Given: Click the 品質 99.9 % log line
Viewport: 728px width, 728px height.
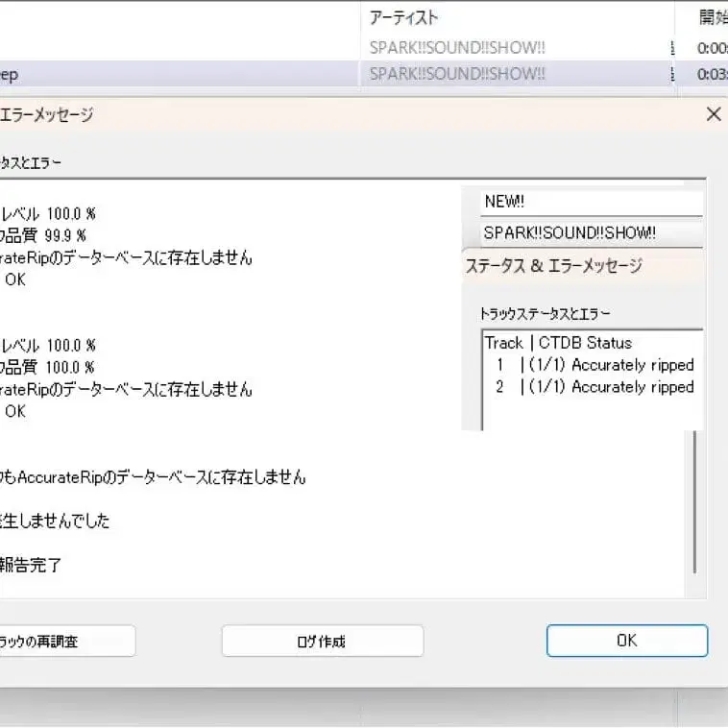Looking at the screenshot, I should coord(48,235).
